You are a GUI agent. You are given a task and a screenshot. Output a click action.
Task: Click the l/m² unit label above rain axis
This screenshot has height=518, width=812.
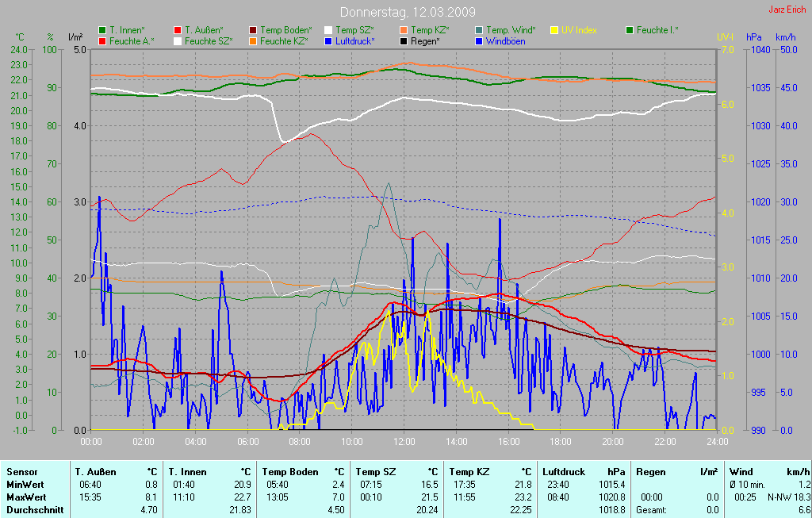[x=75, y=37]
